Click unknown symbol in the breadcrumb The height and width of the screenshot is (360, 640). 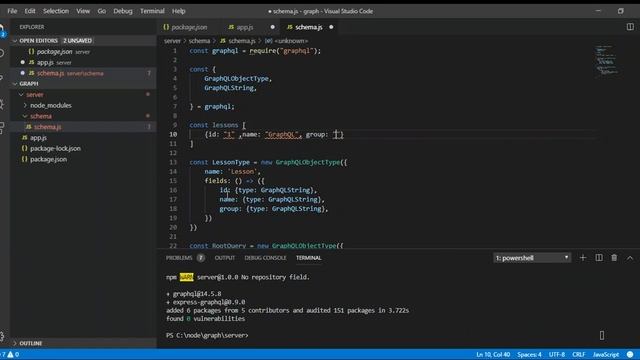coord(287,41)
